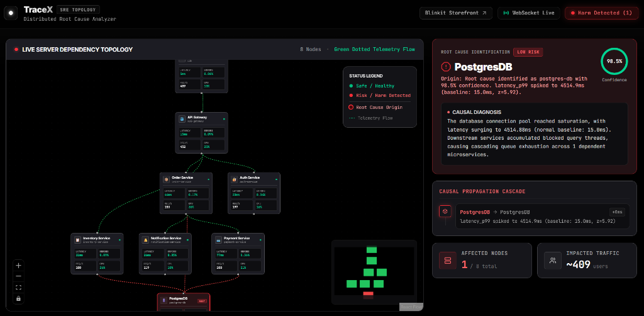
Task: Click Notification Service health status dot
Action: (x=187, y=240)
